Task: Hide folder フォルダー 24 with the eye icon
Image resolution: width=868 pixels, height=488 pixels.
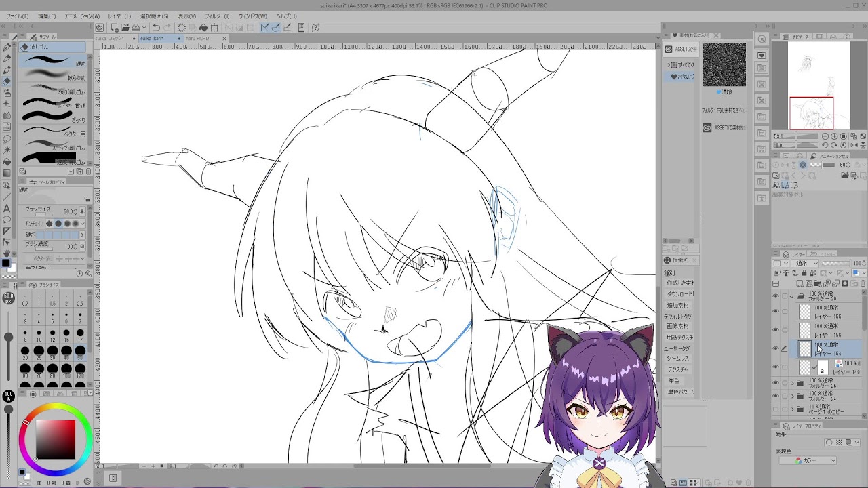Action: [x=776, y=396]
